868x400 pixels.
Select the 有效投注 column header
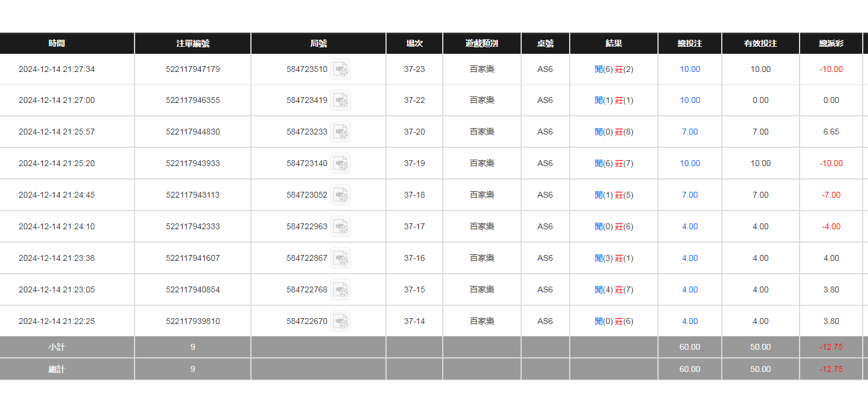click(x=760, y=43)
